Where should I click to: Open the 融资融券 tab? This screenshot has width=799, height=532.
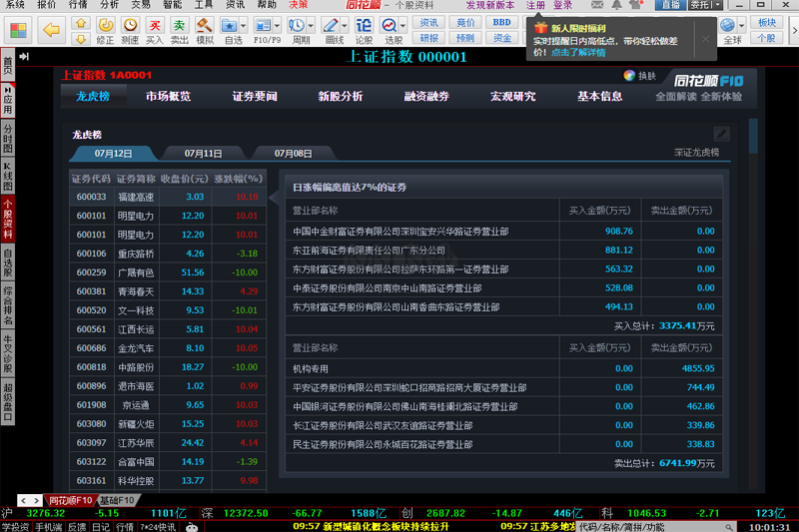(x=426, y=97)
